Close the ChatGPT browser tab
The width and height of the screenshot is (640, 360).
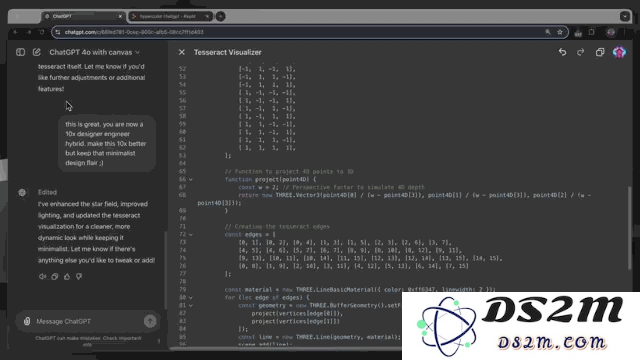[120, 16]
